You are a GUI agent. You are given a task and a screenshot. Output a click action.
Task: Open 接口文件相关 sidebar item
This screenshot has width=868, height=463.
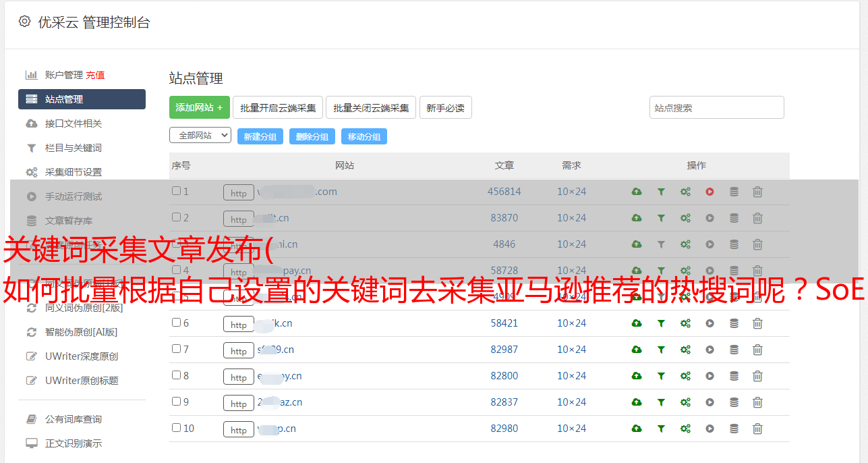pyautogui.click(x=74, y=124)
